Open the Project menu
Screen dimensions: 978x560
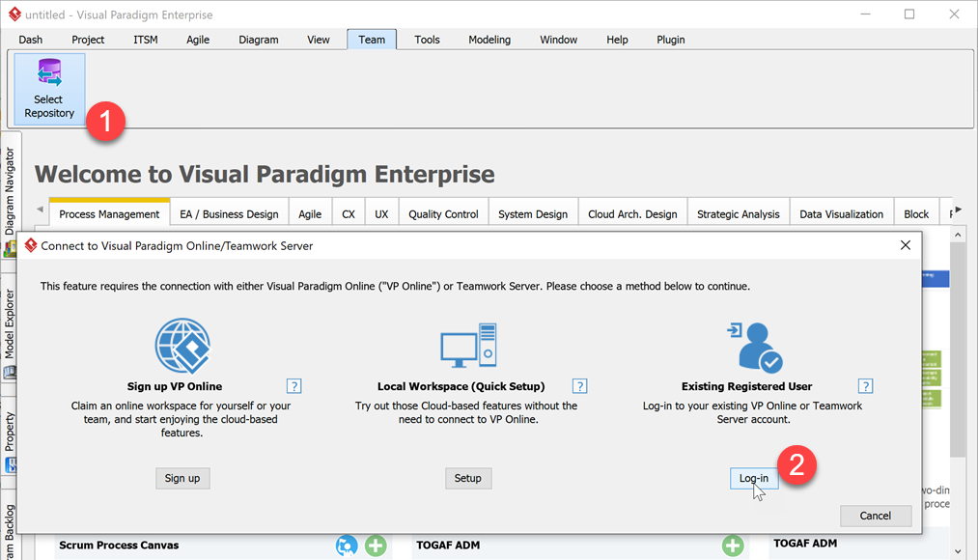pyautogui.click(x=88, y=40)
